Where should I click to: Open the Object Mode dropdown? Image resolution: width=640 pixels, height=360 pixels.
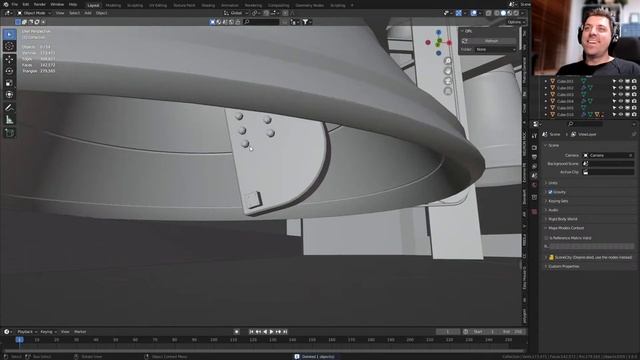(34, 13)
